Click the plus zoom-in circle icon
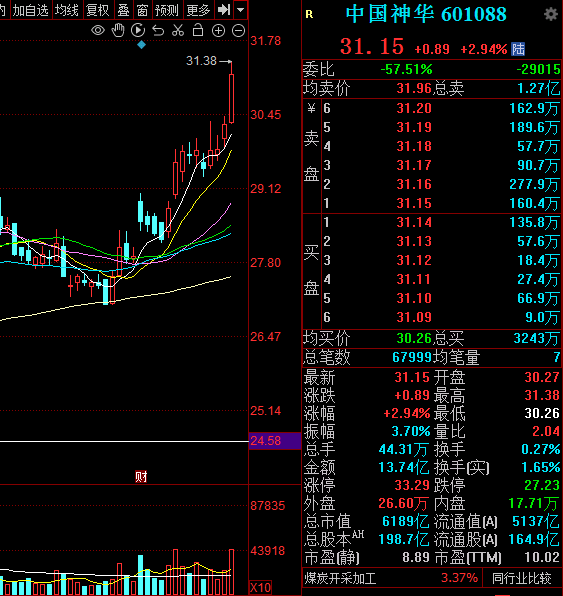Image resolution: width=563 pixels, height=596 pixels. pyautogui.click(x=218, y=31)
